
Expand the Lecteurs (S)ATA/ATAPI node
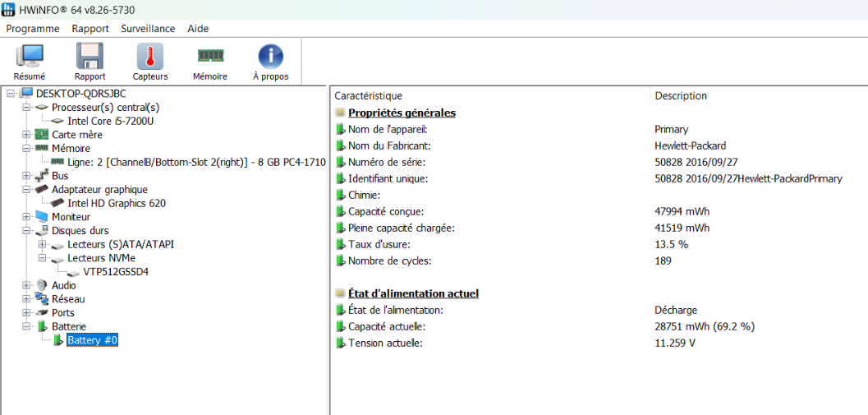[x=42, y=244]
